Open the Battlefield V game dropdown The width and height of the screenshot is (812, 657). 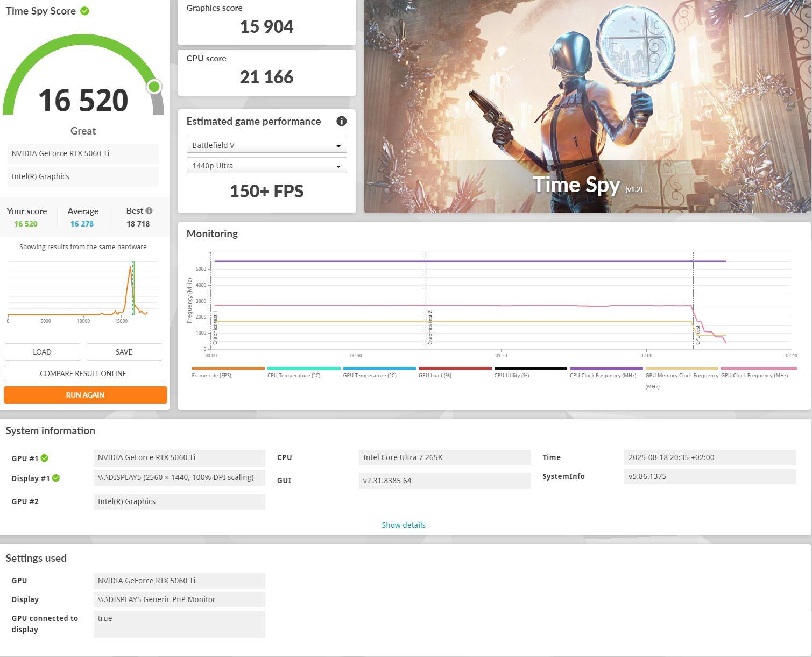pyautogui.click(x=266, y=145)
